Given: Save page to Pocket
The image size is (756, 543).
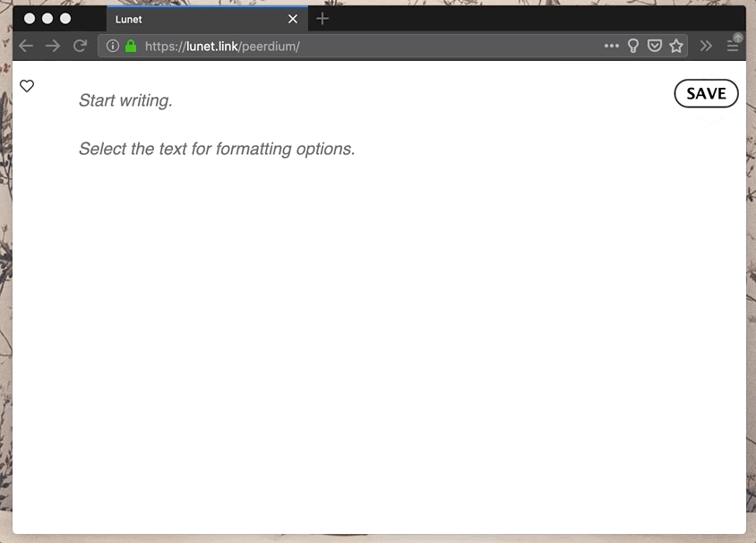Looking at the screenshot, I should tap(655, 46).
